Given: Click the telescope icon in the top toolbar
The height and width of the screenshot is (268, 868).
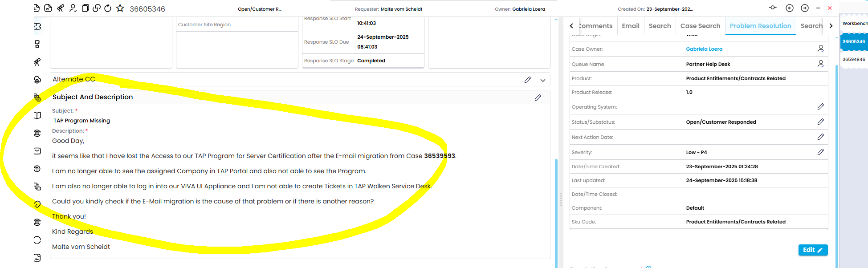Looking at the screenshot, I should pyautogui.click(x=61, y=8).
